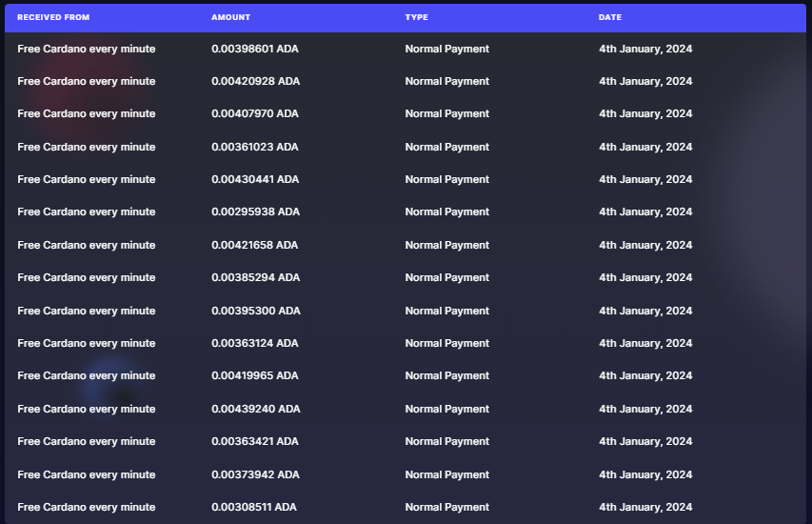The height and width of the screenshot is (524, 812).
Task: Select amount 0.00295938 ADA
Action: [255, 212]
